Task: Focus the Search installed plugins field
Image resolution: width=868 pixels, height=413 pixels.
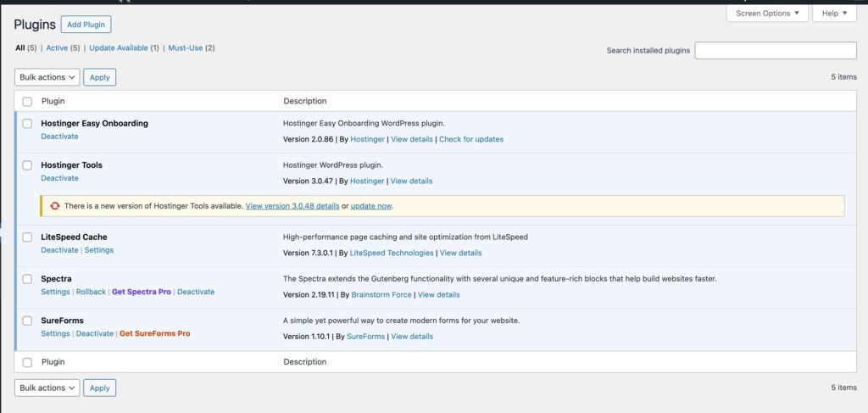Action: [776, 50]
